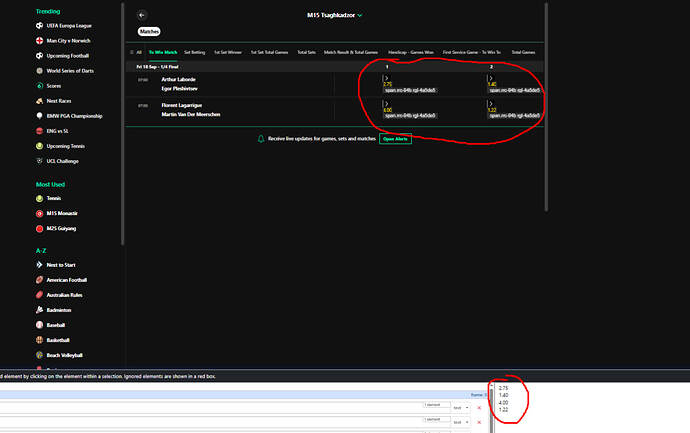Pick 1.40 odds for Arthur Laborde match
The image size is (690, 433).
(x=492, y=84)
